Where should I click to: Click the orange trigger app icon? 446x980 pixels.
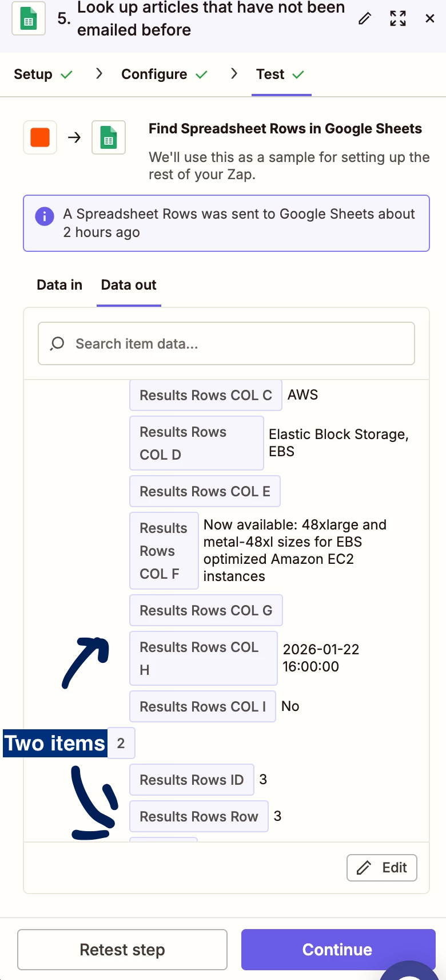[40, 137]
